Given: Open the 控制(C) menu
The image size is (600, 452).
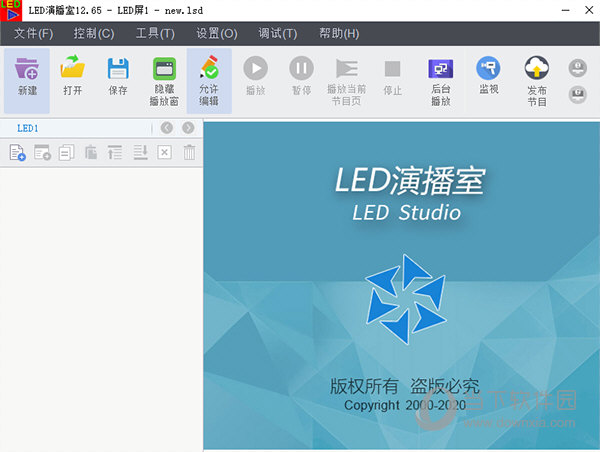Looking at the screenshot, I should click(x=94, y=34).
